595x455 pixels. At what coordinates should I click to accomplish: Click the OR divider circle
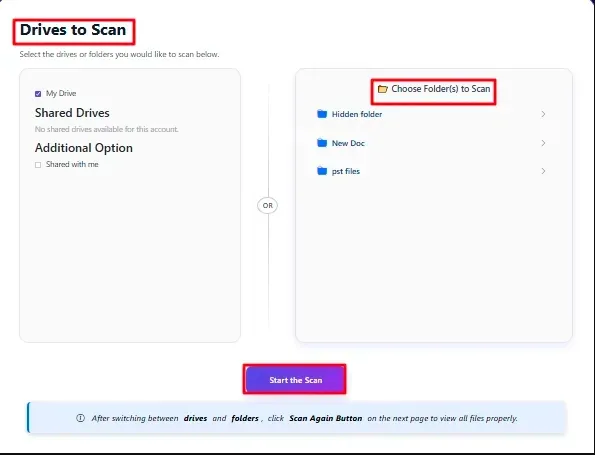pyautogui.click(x=268, y=205)
